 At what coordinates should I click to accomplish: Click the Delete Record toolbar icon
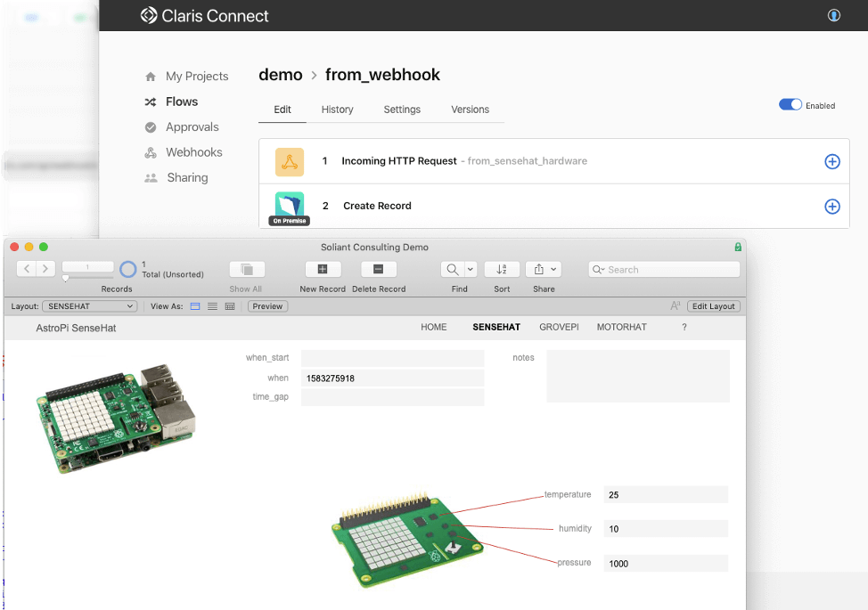pyautogui.click(x=378, y=269)
